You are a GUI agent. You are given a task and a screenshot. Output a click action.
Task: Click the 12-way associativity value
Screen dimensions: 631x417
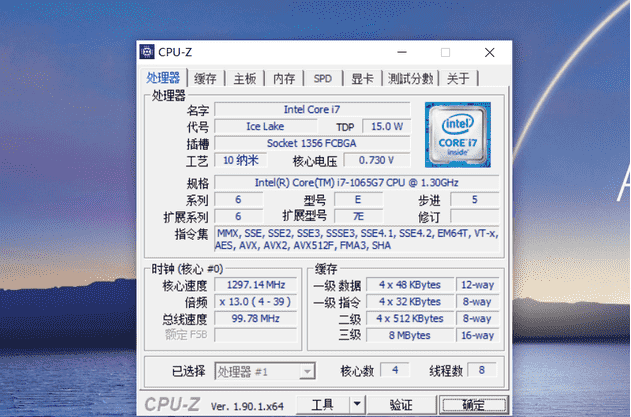tap(478, 285)
